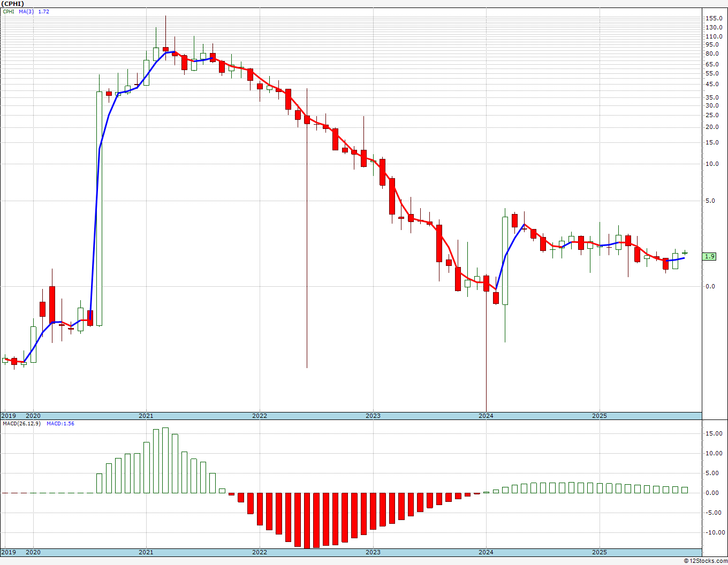Click 2021 on the price chart time axis
The width and height of the screenshot is (728, 565).
(146, 416)
